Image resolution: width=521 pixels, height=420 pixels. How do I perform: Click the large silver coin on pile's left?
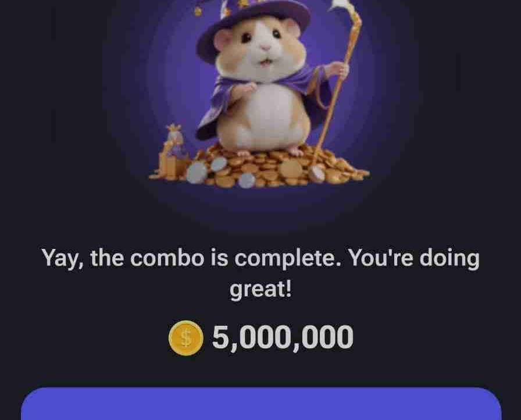(x=197, y=172)
